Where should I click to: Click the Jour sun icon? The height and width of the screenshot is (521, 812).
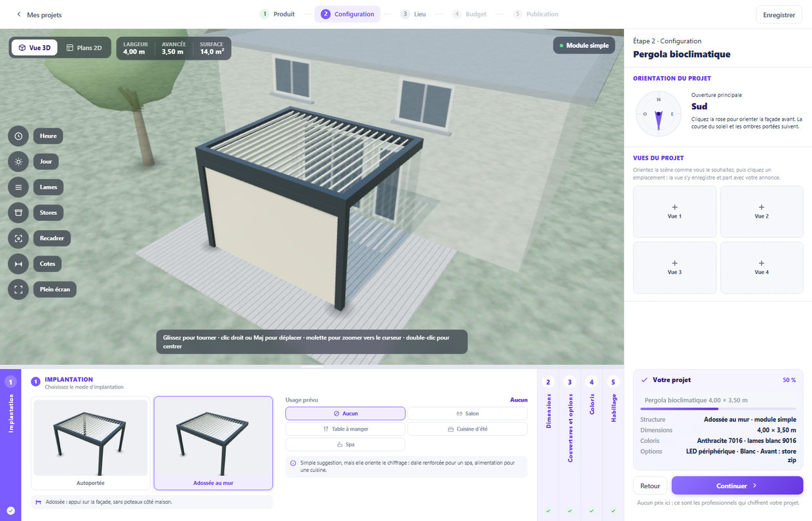18,161
